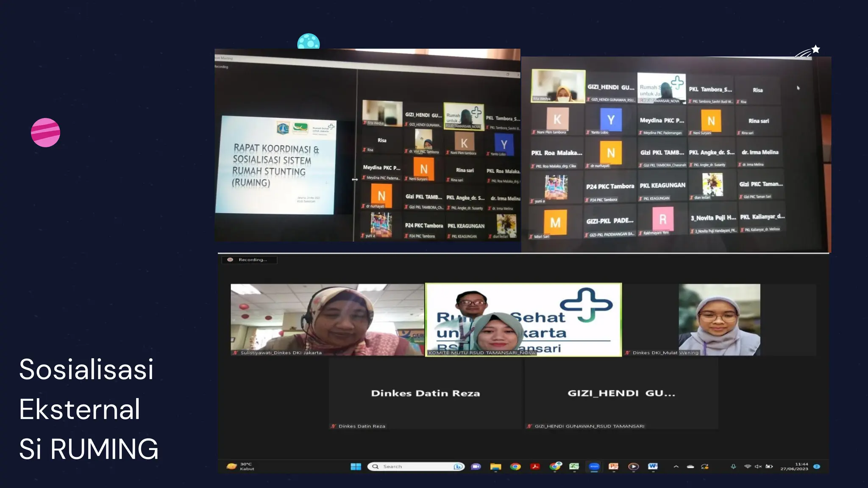Select the Sulistiyawati Dinkes DKI Jakarta video tile
This screenshot has height=488, width=868.
coord(327,319)
